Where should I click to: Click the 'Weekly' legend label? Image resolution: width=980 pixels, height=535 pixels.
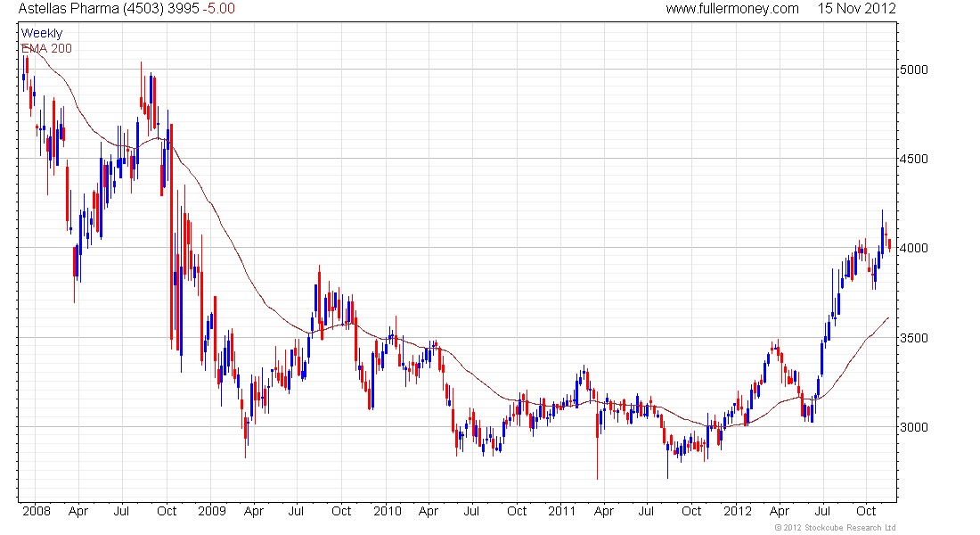(42, 33)
